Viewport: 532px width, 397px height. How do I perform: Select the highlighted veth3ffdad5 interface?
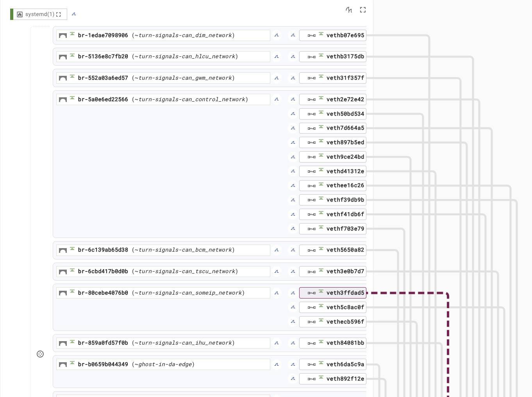333,293
